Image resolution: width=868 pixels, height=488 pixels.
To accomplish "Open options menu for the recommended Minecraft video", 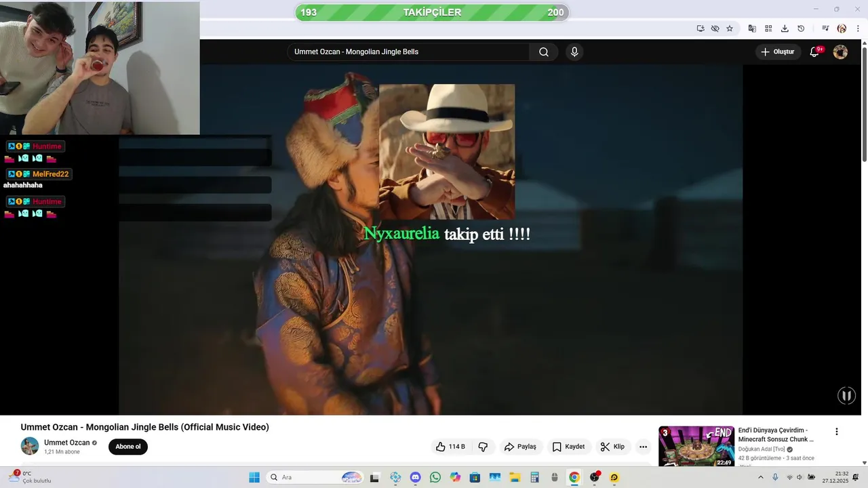I will [836, 432].
